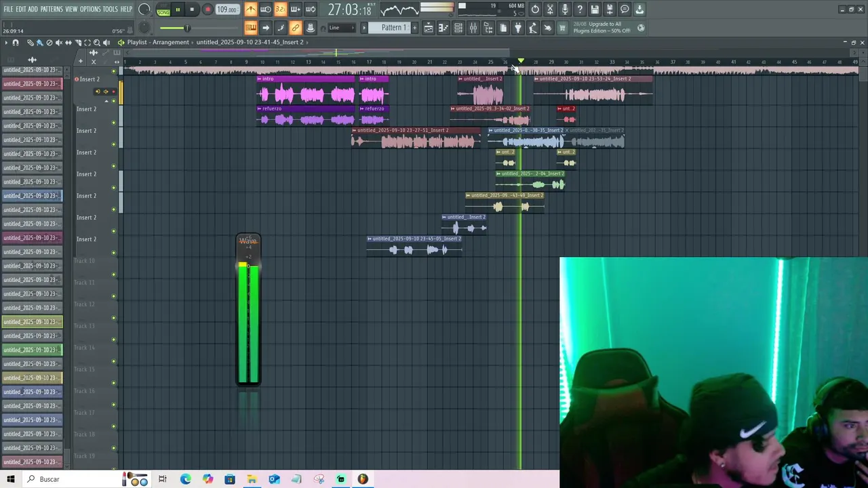
Task: Click the microphone one-click recording icon
Action: point(565,9)
